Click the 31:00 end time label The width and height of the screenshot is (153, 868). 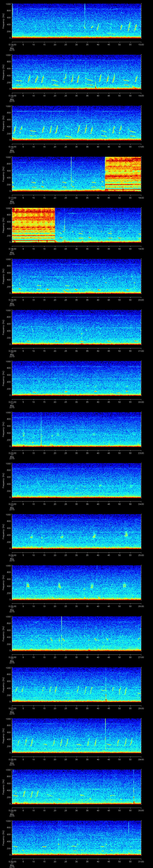tap(141, 861)
